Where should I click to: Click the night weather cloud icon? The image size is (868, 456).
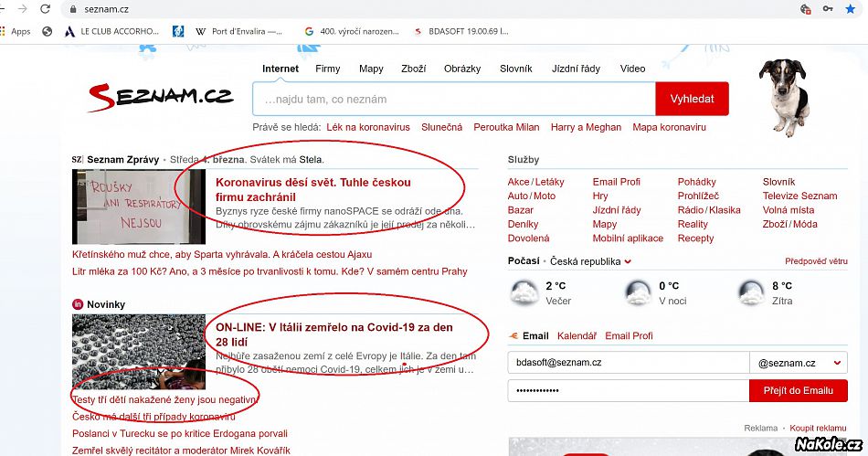tap(638, 292)
